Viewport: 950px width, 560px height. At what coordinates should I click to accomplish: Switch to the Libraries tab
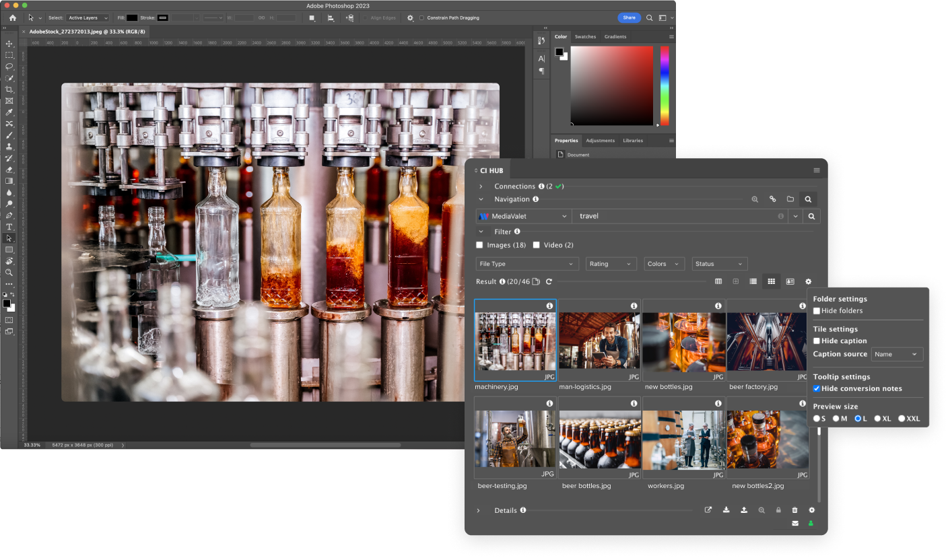(633, 141)
